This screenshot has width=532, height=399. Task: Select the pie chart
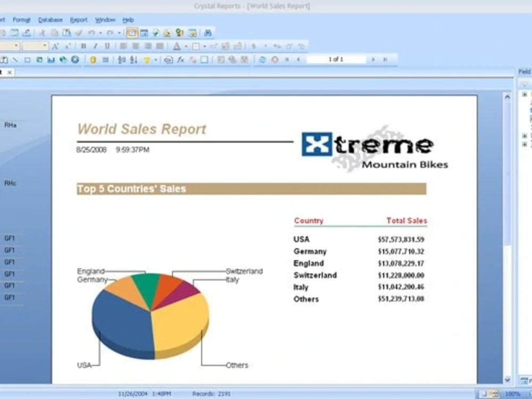tap(151, 316)
